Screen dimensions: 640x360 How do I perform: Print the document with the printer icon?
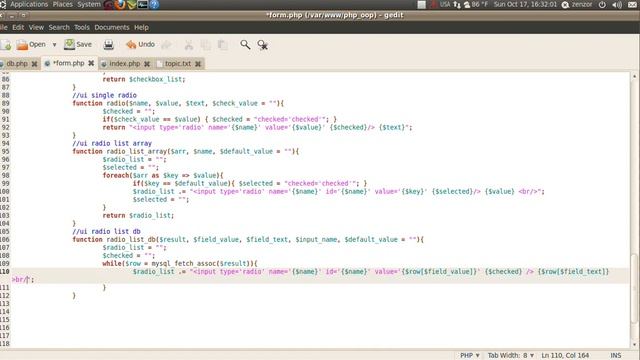click(x=109, y=44)
